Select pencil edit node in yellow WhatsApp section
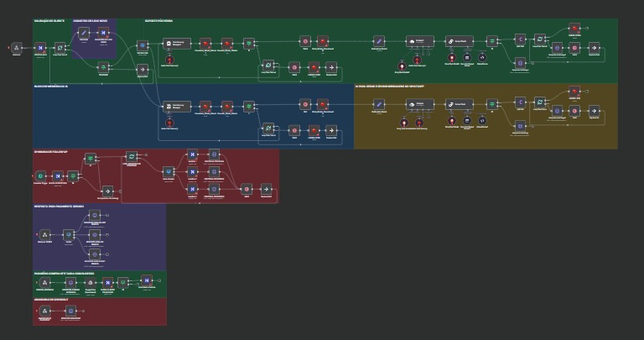The width and height of the screenshot is (644, 340). tap(378, 104)
